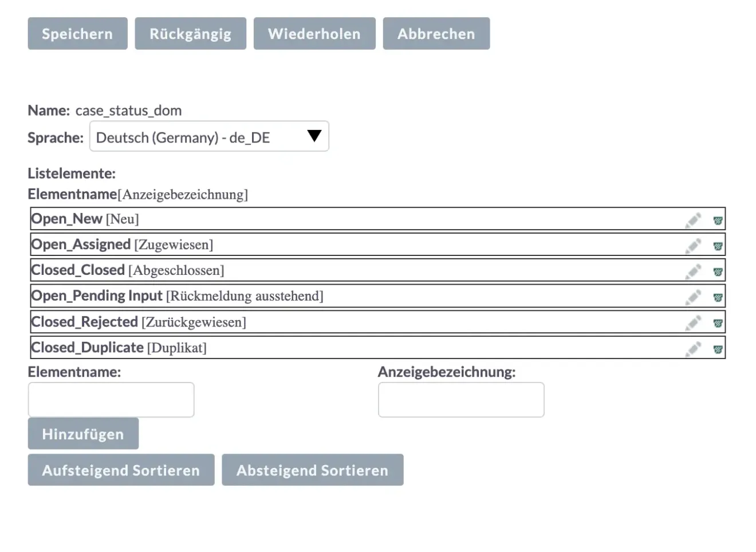Click Rückgängig to undo changes
Image resolution: width=756 pixels, height=552 pixels.
190,33
